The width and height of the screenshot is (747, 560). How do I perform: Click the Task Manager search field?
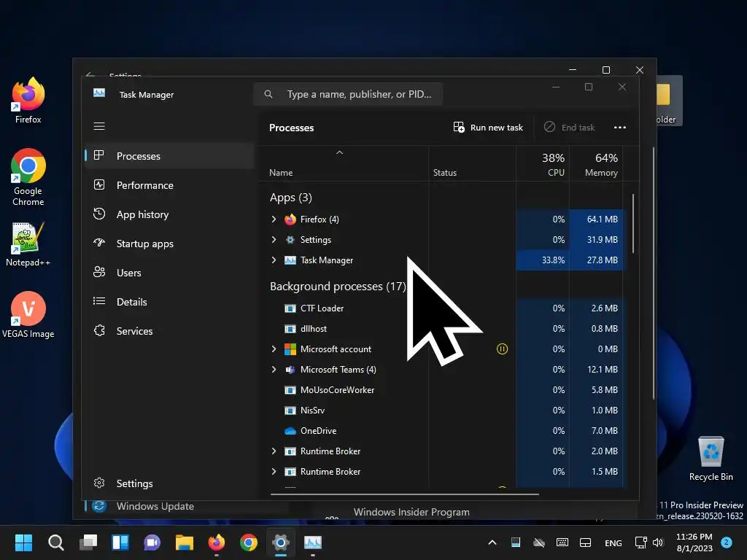click(x=348, y=94)
